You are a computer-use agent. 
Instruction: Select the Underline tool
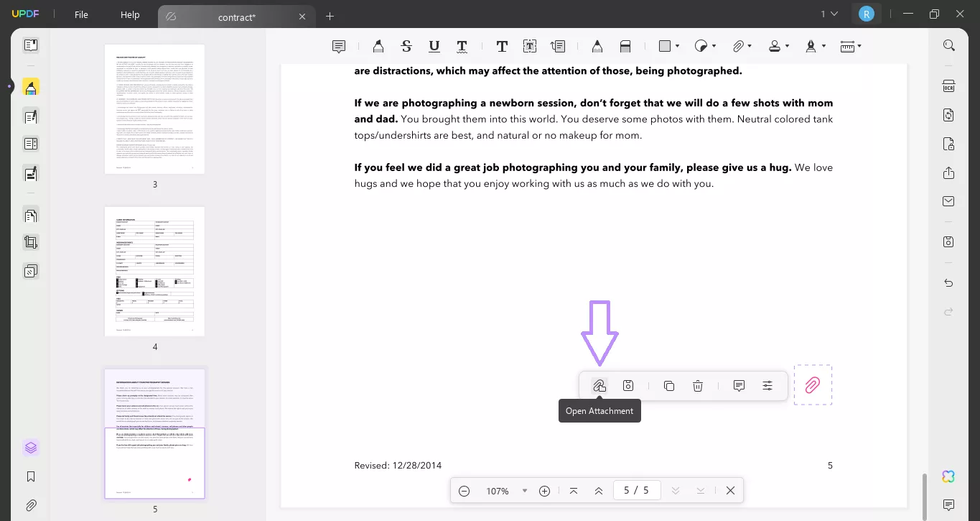[x=434, y=46]
